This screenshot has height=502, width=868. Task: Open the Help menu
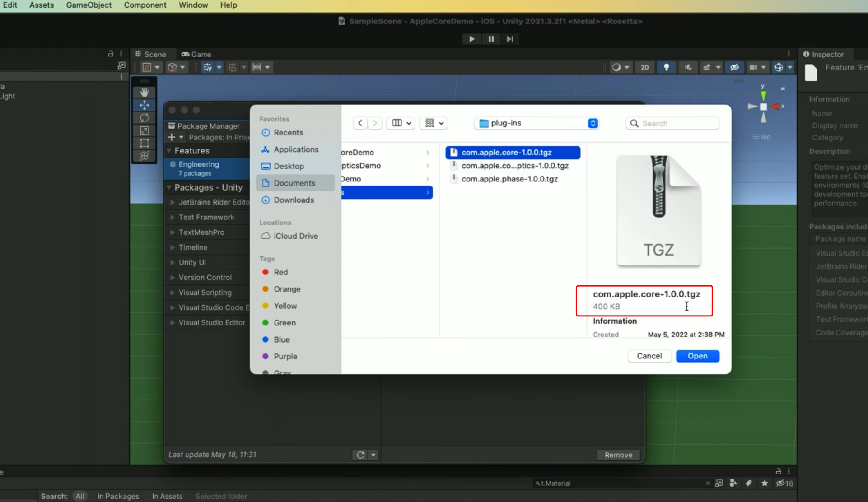pos(229,5)
